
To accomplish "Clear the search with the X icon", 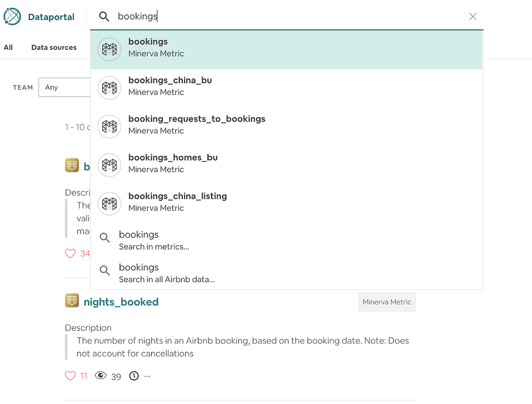I will click(473, 16).
